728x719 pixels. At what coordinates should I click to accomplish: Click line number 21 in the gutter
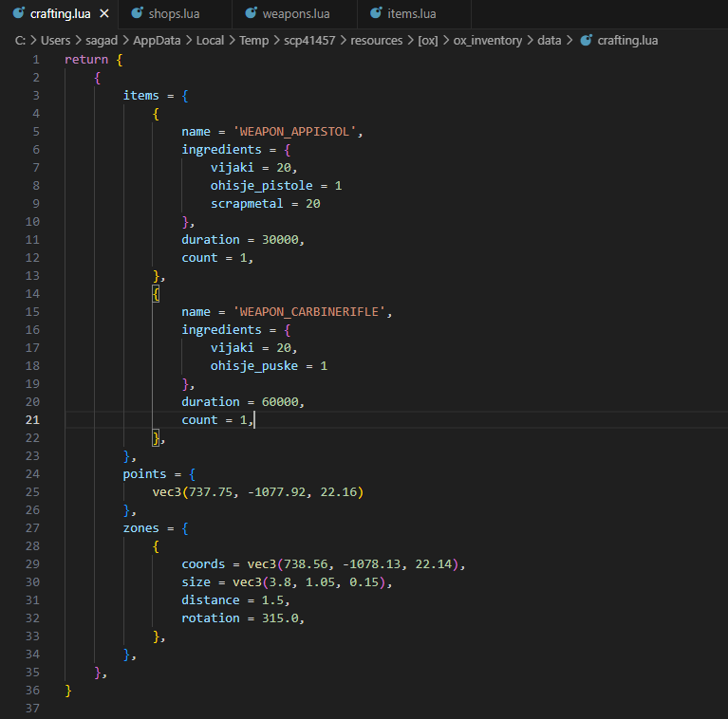click(x=34, y=419)
